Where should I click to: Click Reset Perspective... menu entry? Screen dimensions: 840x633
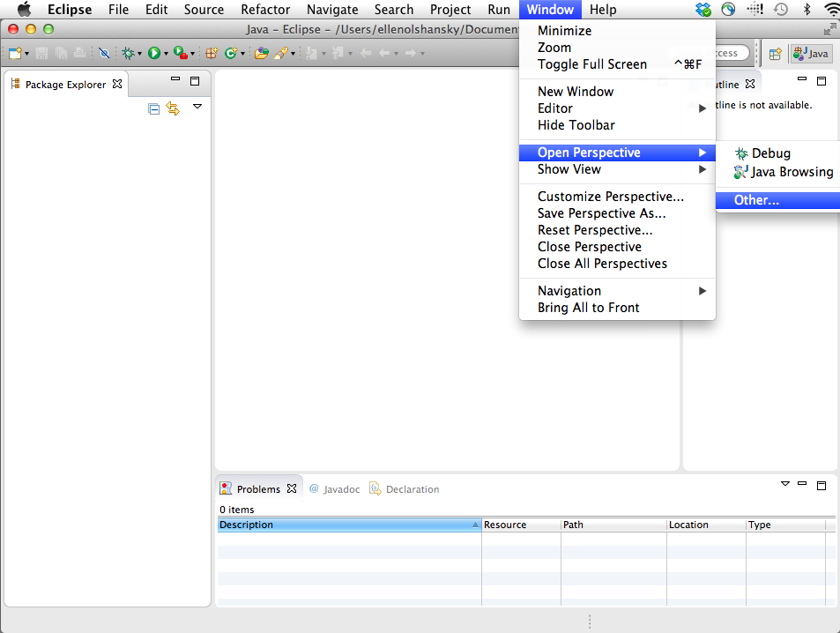595,230
